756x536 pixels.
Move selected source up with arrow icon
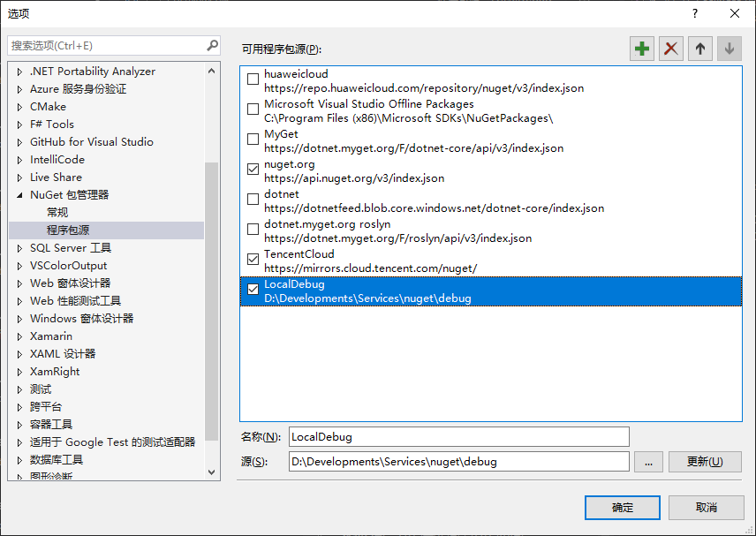coord(700,49)
